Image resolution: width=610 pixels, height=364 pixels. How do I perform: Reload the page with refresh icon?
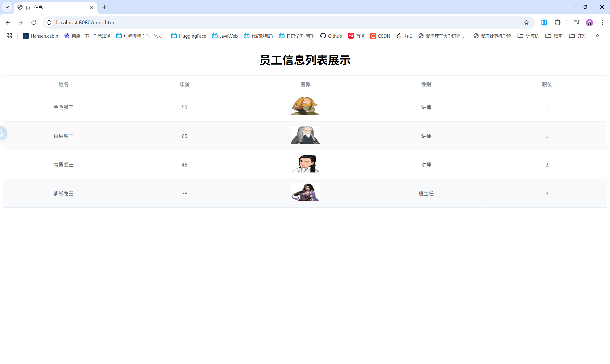click(x=34, y=23)
